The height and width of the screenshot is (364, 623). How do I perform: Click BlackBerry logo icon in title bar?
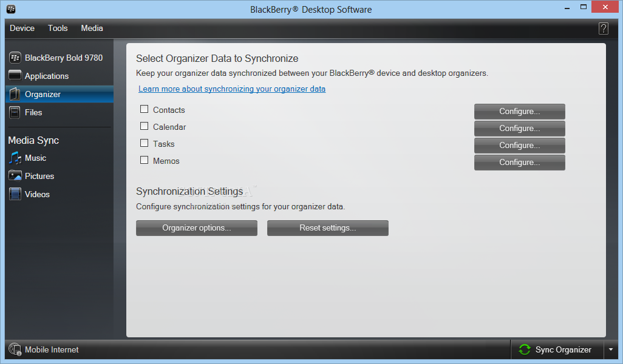(11, 8)
